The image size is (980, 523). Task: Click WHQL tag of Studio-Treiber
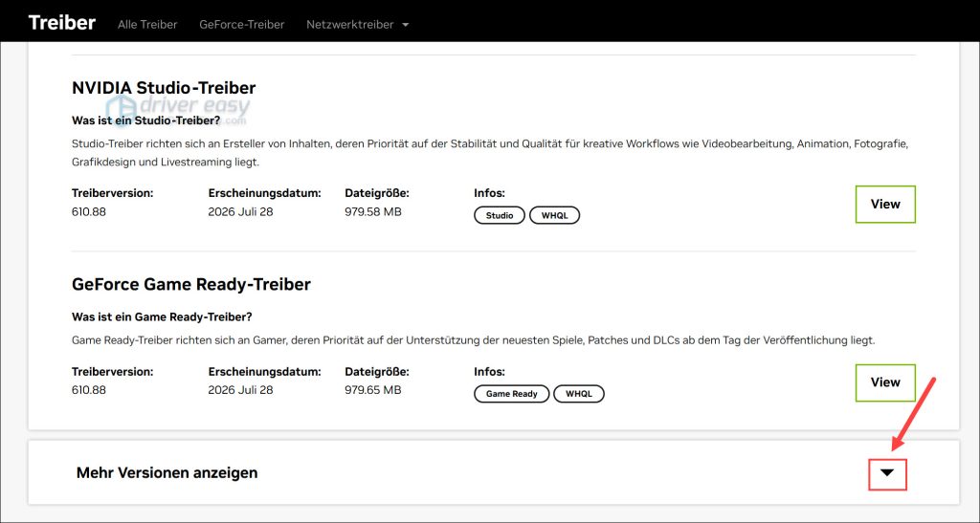point(554,215)
